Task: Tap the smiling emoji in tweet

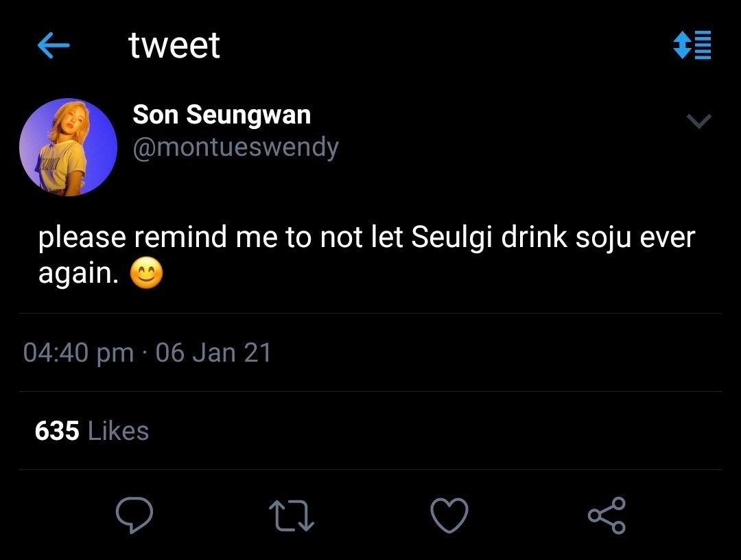Action: tap(147, 274)
